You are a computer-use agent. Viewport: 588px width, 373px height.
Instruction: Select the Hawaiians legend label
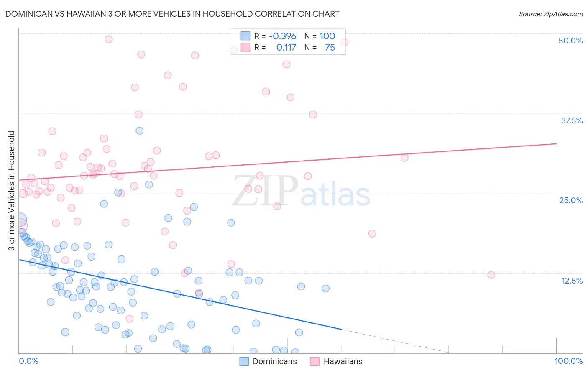tap(343, 361)
